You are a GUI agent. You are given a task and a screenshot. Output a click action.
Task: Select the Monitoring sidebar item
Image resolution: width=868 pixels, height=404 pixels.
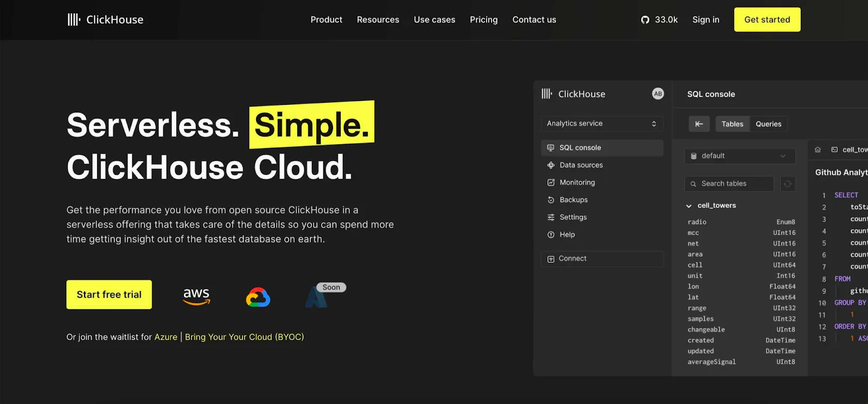[602, 182]
